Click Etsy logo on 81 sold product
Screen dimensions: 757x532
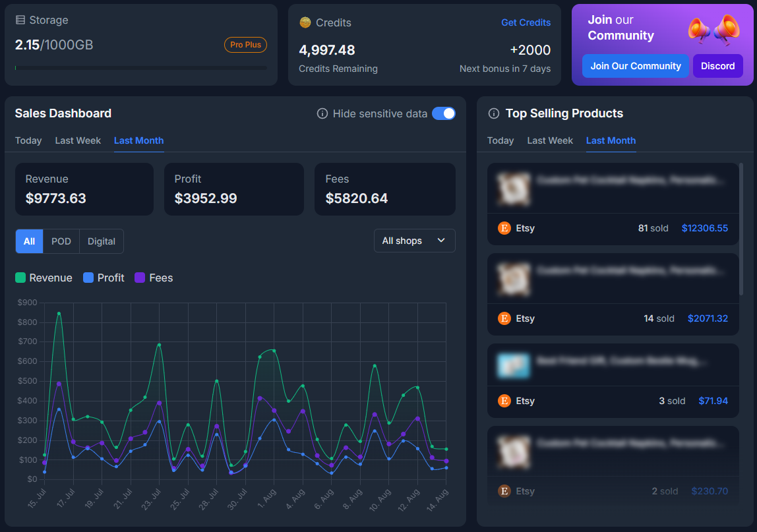[504, 228]
